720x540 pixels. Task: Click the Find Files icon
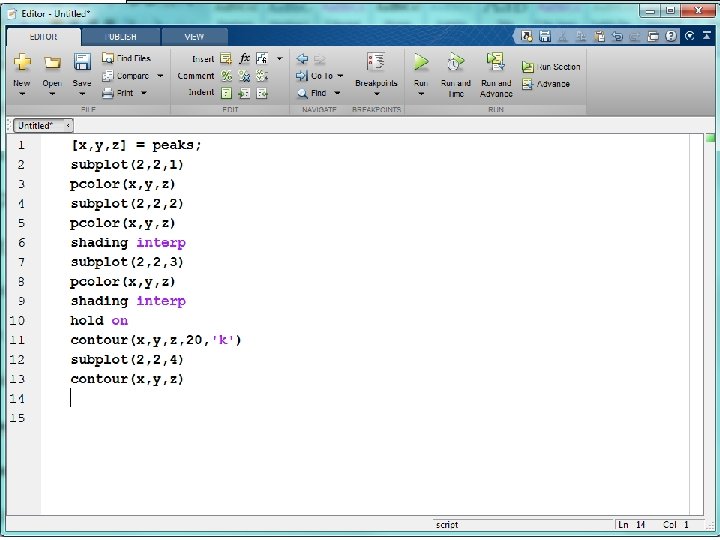[x=108, y=58]
